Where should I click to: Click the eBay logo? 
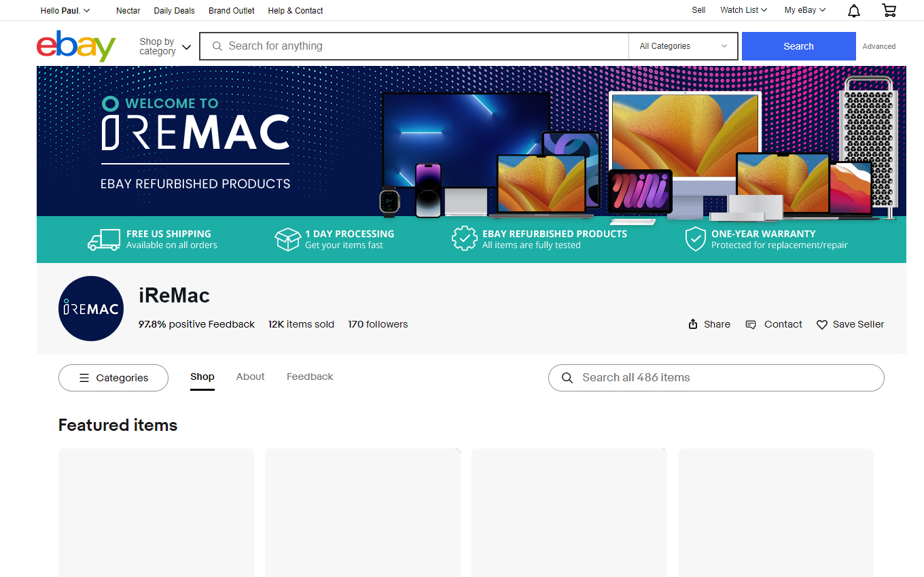76,46
